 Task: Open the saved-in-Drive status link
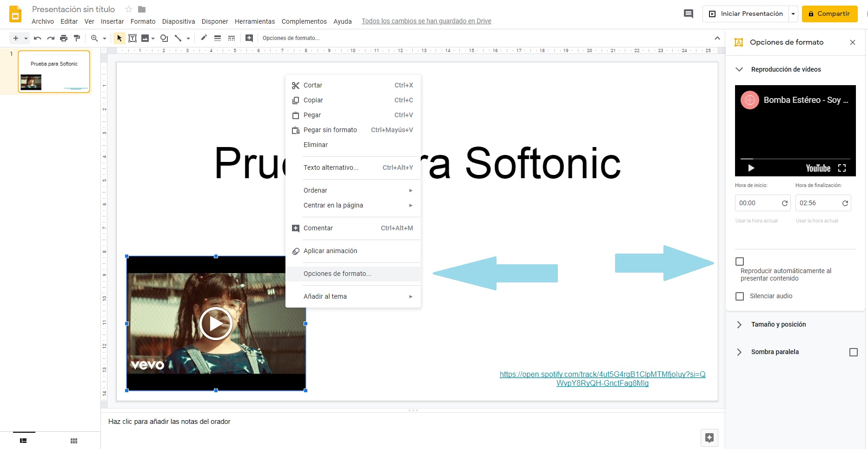[x=426, y=21]
